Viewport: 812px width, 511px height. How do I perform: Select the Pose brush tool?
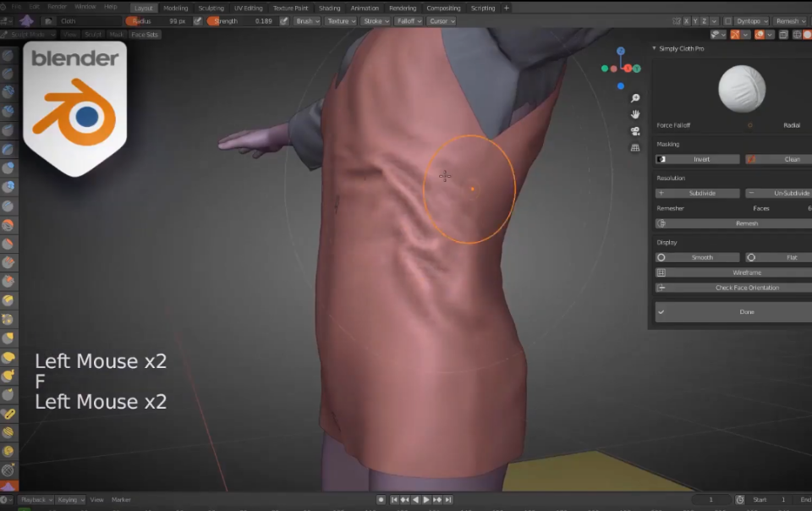pos(8,414)
